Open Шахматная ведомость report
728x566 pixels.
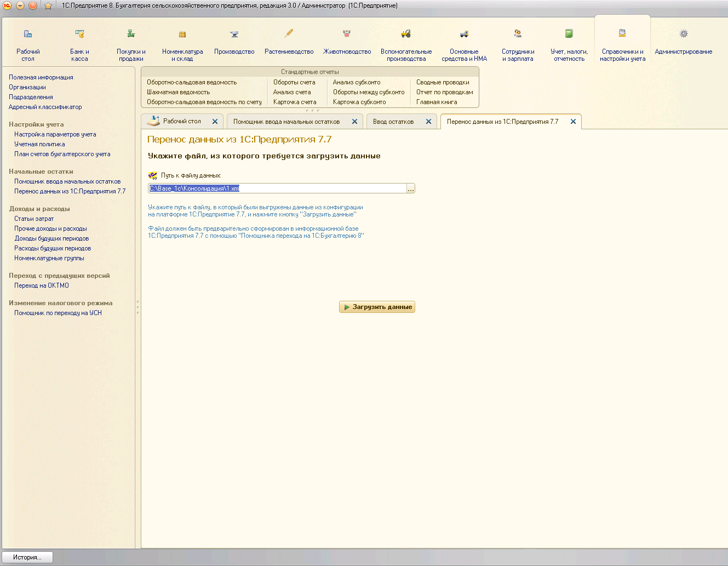(x=178, y=92)
